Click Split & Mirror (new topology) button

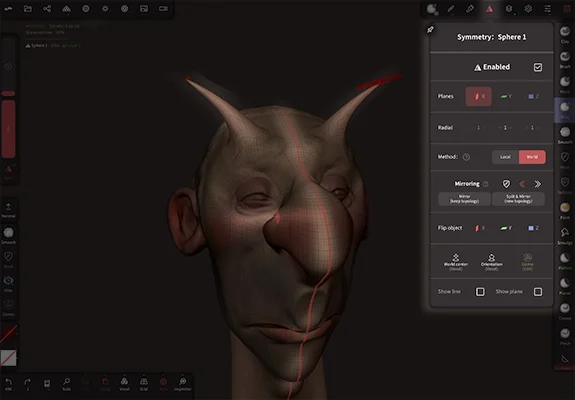(518, 199)
